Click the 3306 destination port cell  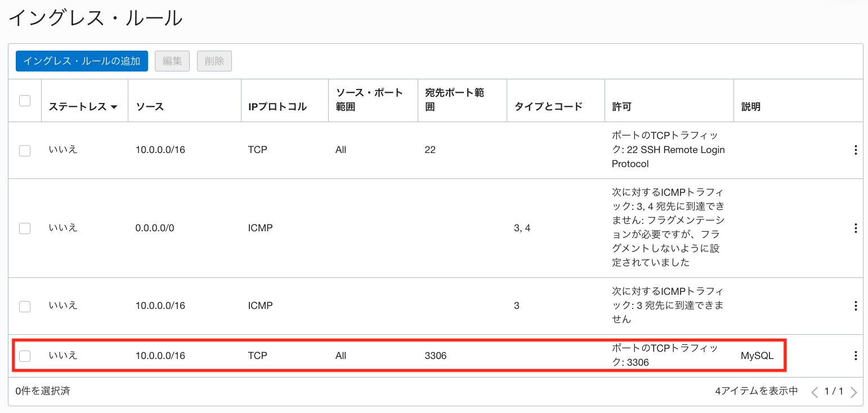coord(436,356)
